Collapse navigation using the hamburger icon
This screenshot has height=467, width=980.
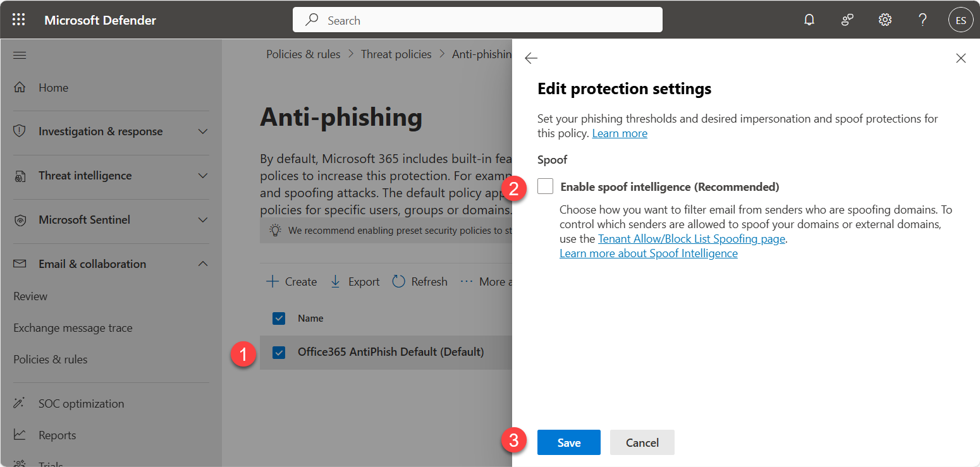coord(19,55)
